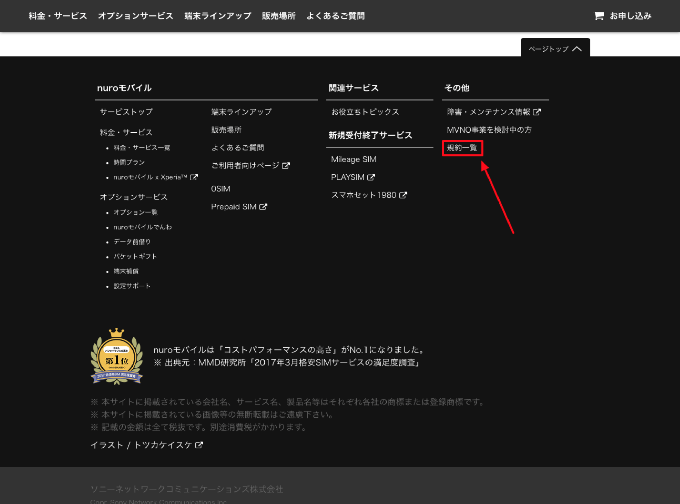This screenshot has height=504, width=680.
Task: Open イラスト / トツカケイスケ credit link
Action: coord(141,445)
